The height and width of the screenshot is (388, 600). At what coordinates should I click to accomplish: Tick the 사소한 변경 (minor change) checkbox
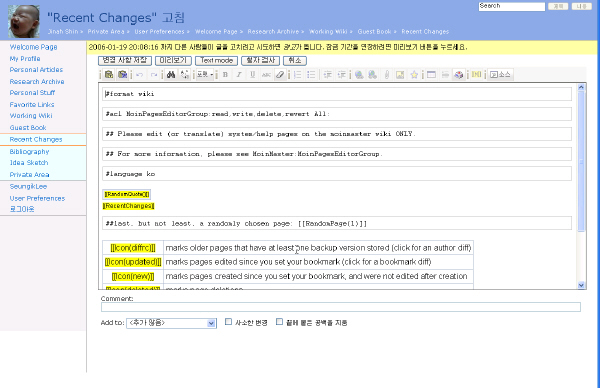(228, 322)
